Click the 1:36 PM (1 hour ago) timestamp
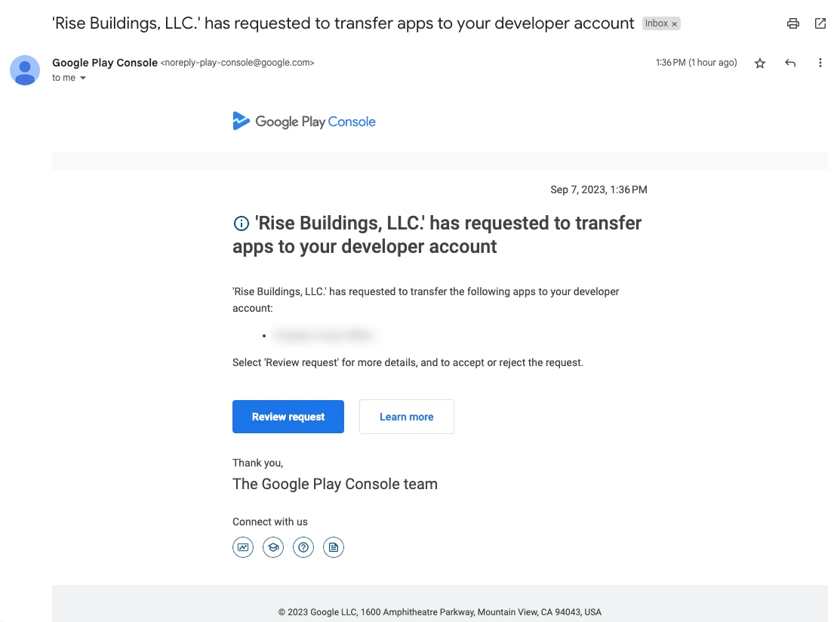The height and width of the screenshot is (622, 840). point(697,63)
